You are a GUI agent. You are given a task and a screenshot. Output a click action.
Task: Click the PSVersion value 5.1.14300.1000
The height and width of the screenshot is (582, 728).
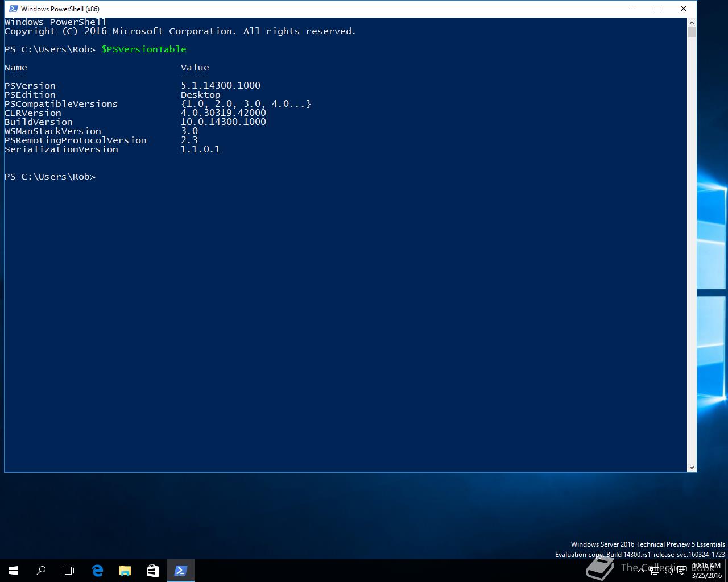point(221,86)
